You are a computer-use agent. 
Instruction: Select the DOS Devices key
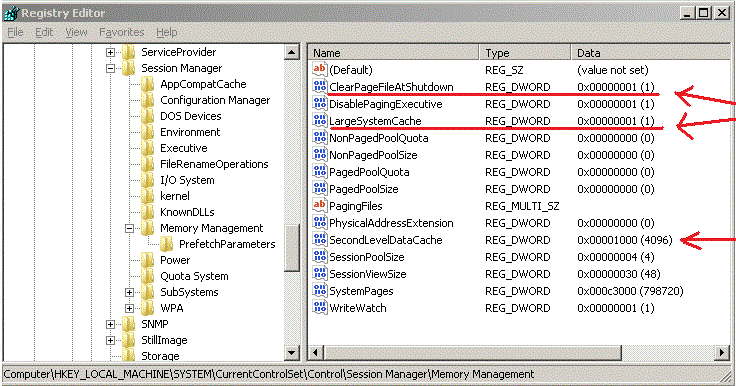point(191,116)
